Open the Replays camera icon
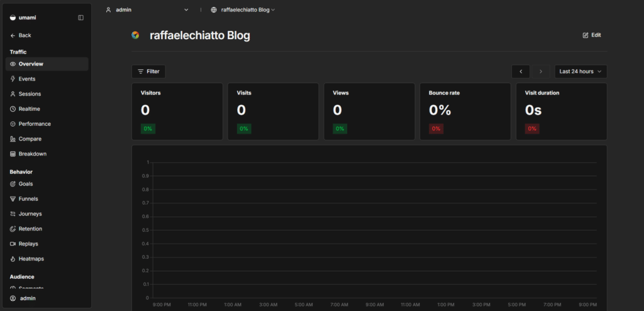Image resolution: width=644 pixels, height=311 pixels. click(x=13, y=244)
